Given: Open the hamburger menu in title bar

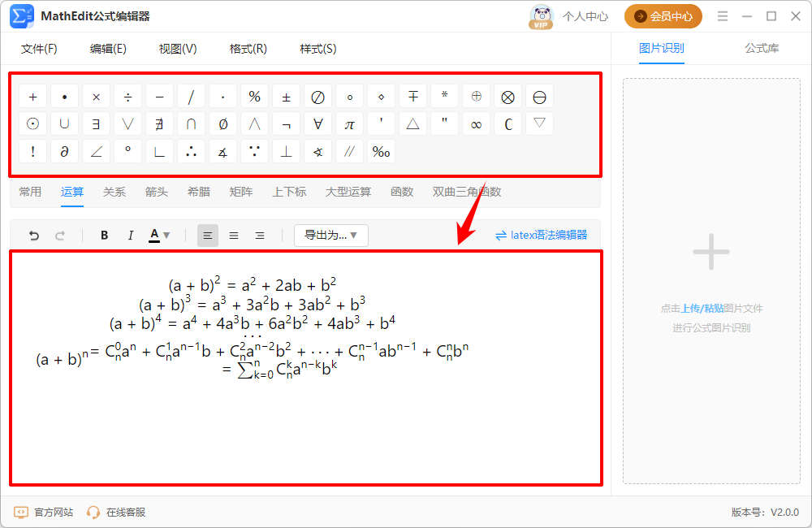Looking at the screenshot, I should (x=723, y=16).
